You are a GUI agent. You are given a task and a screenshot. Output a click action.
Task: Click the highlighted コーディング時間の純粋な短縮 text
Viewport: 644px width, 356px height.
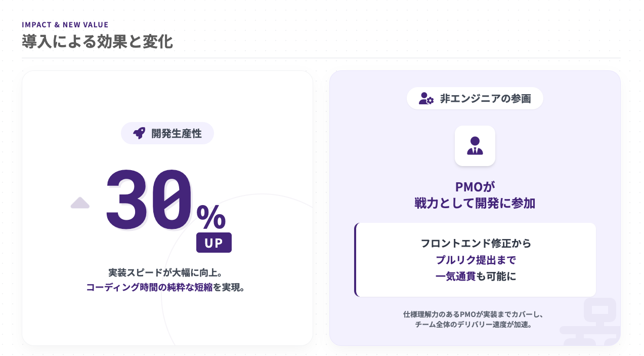pos(149,288)
